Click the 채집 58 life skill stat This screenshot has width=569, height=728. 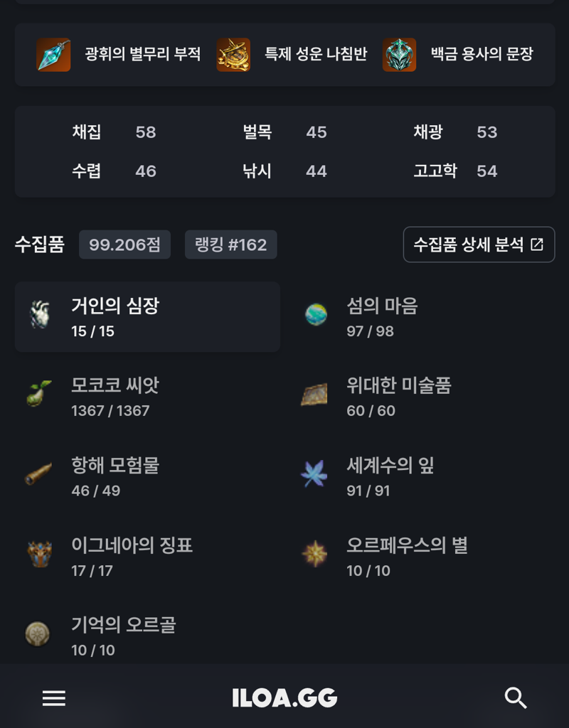114,132
